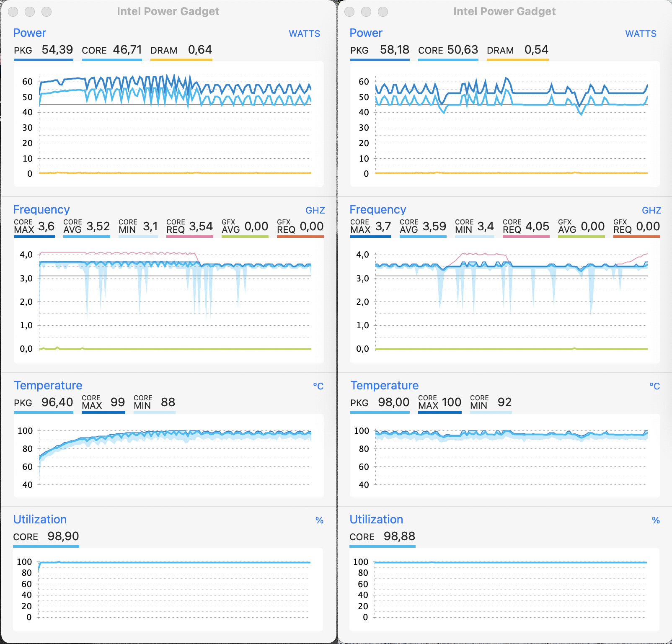The image size is (672, 644).
Task: Click the GHZ unit label in right window
Action: 651,211
